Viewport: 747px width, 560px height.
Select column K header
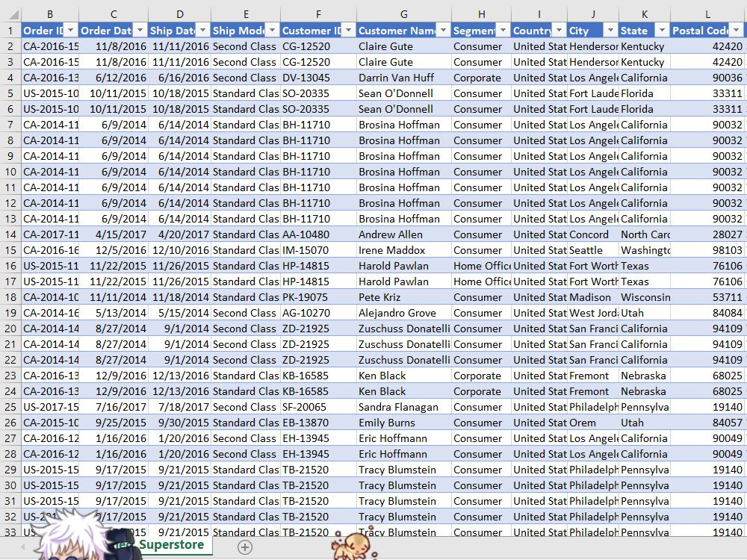click(x=645, y=14)
